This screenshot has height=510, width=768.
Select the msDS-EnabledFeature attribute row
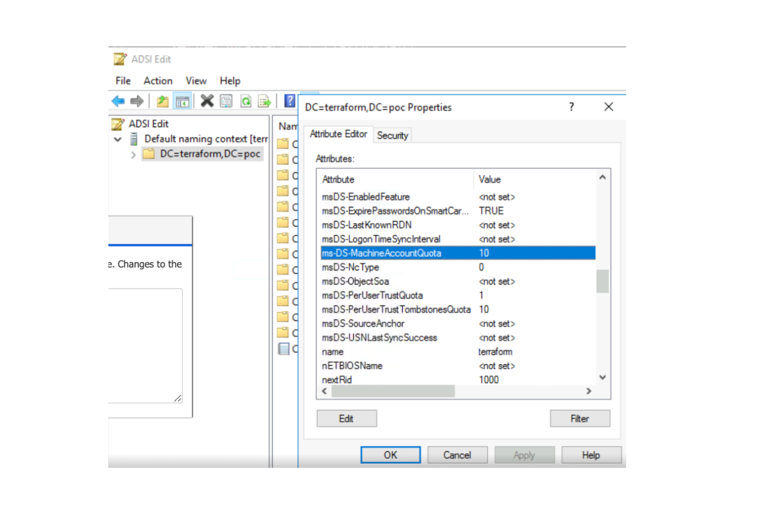[x=458, y=197]
